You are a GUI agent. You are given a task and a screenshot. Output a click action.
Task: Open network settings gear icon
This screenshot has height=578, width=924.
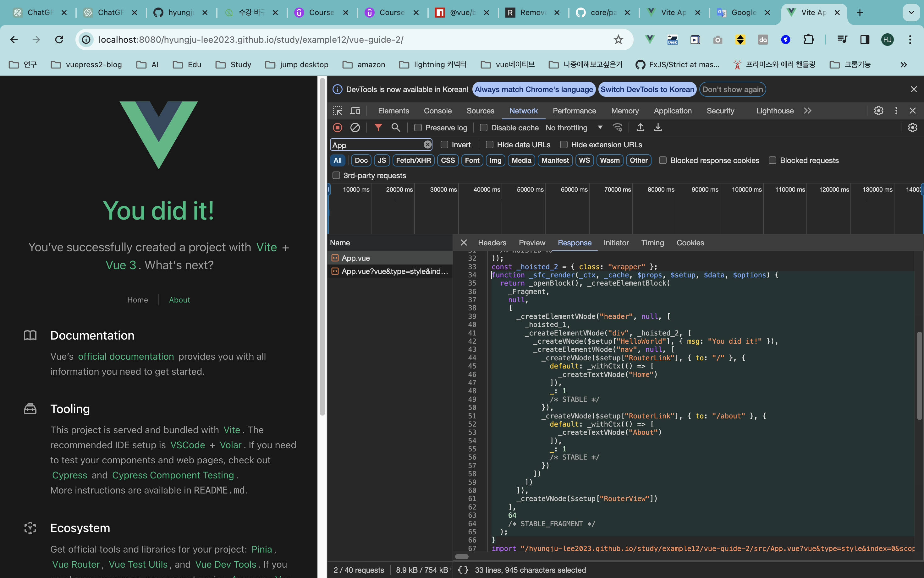click(912, 128)
